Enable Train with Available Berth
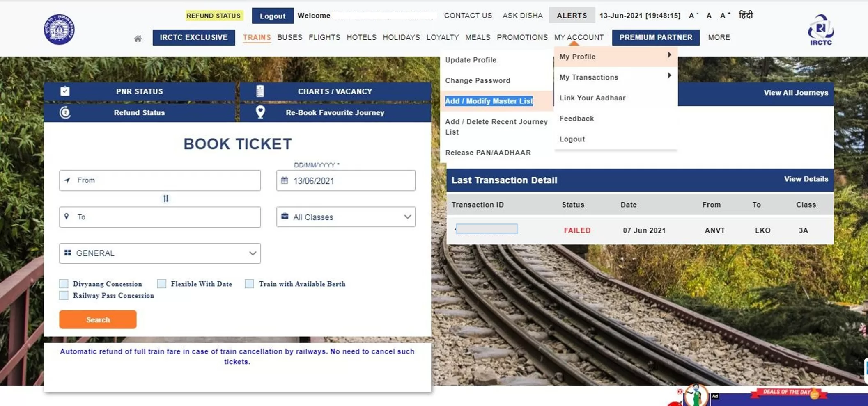 click(x=249, y=283)
